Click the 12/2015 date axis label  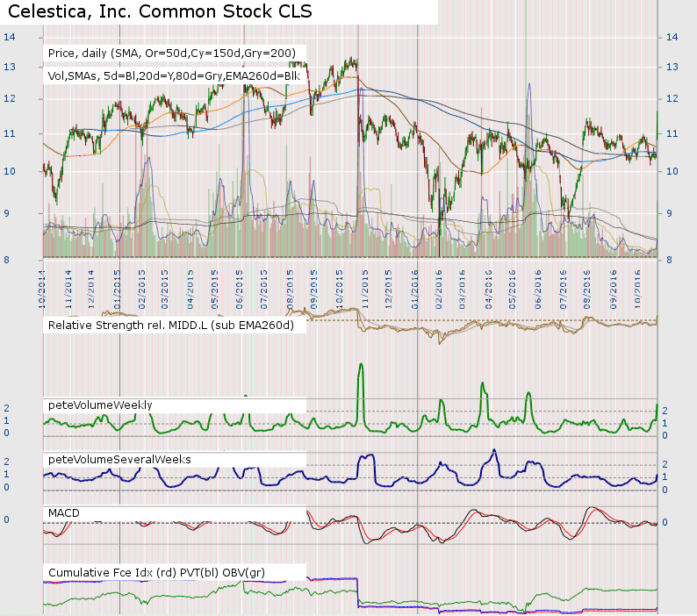pos(388,290)
